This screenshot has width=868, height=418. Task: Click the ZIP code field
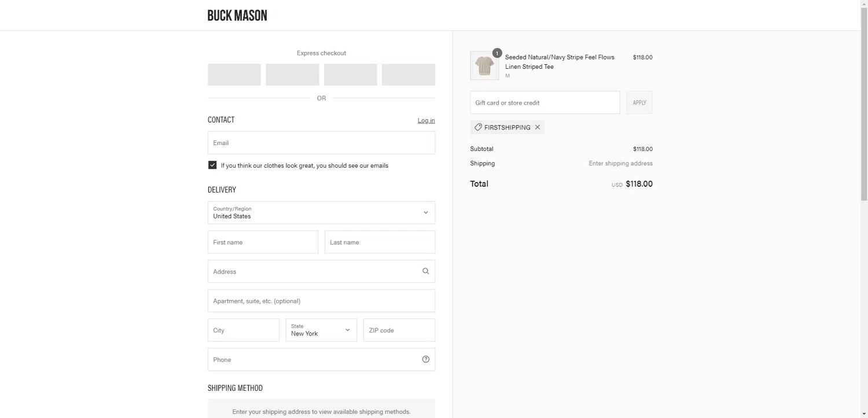pos(399,330)
